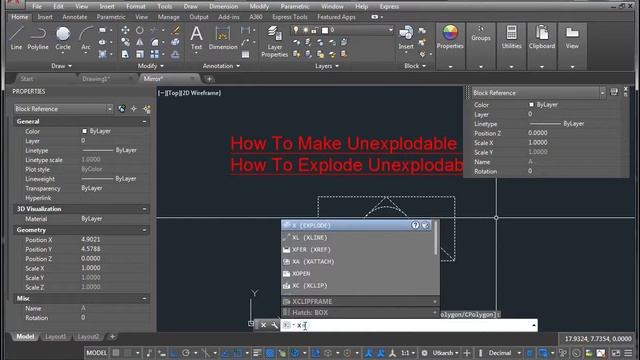Insert a Table from Annotation panel
640x360 pixels.
click(245, 54)
